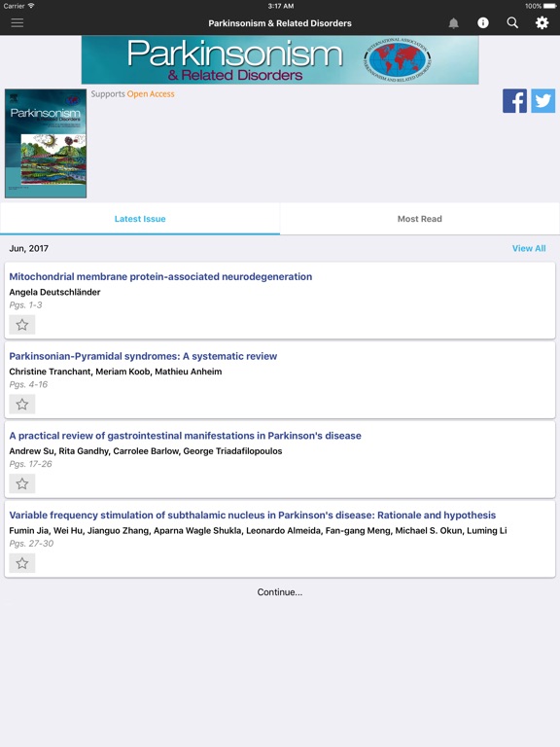Screen dimensions: 560x747
Task: Open settings gear icon
Action: [x=542, y=23]
